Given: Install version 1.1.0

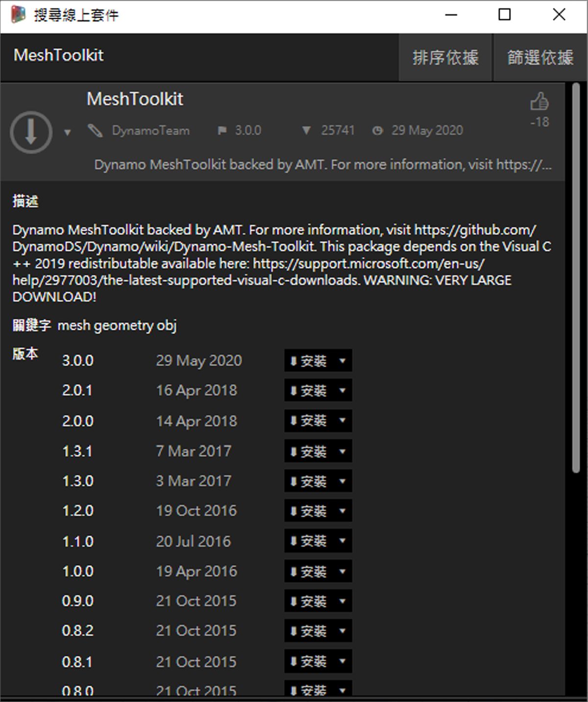Looking at the screenshot, I should point(308,541).
